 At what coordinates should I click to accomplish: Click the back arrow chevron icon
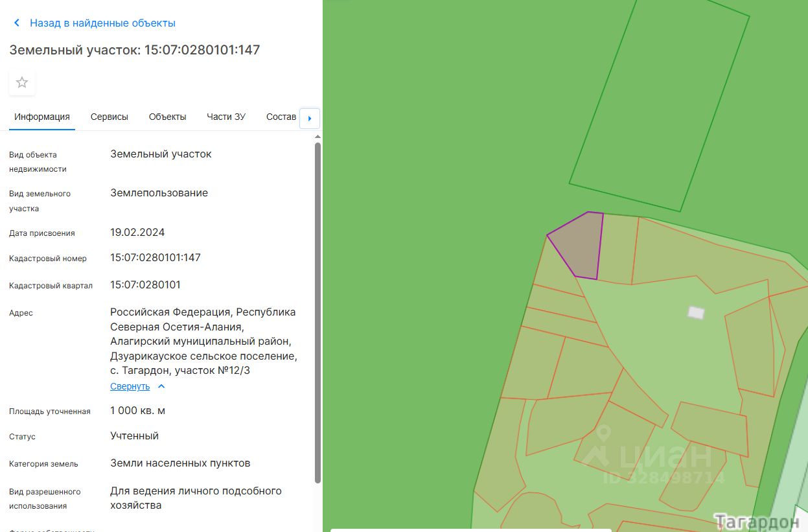17,23
